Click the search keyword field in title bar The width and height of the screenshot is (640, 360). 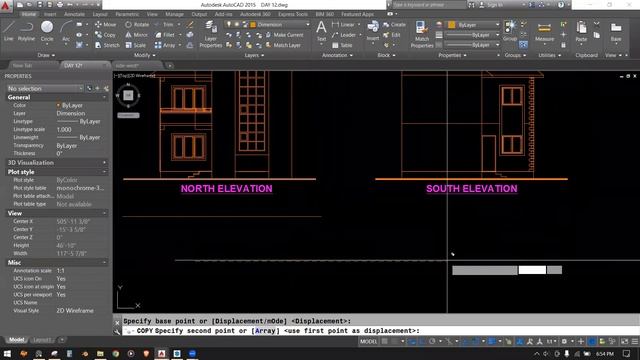(x=429, y=5)
